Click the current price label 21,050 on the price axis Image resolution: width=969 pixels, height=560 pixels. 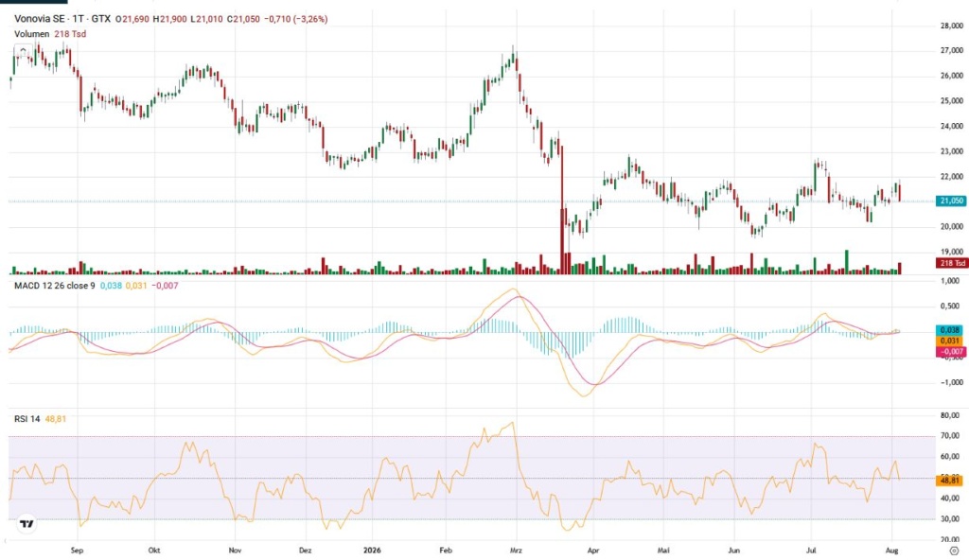pos(952,201)
